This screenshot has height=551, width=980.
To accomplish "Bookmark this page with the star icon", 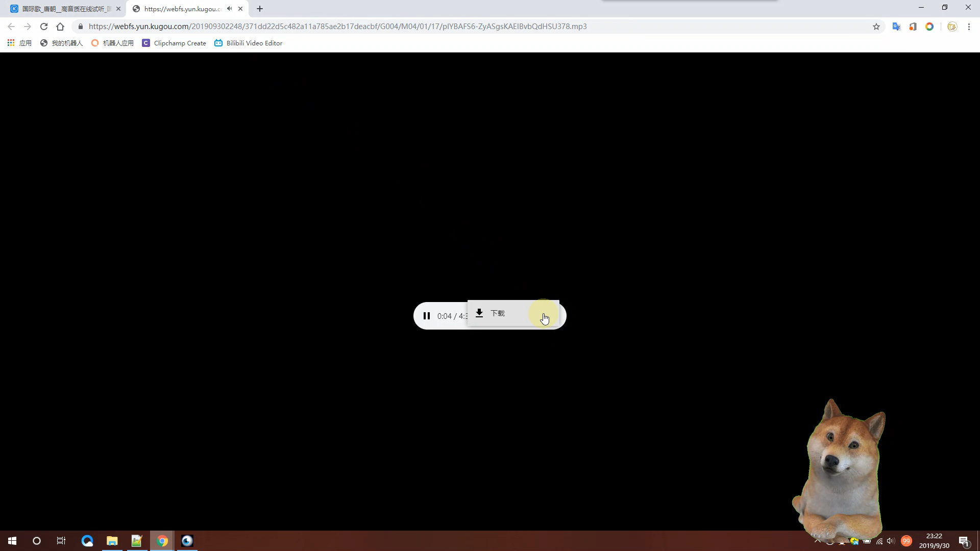I will [876, 27].
